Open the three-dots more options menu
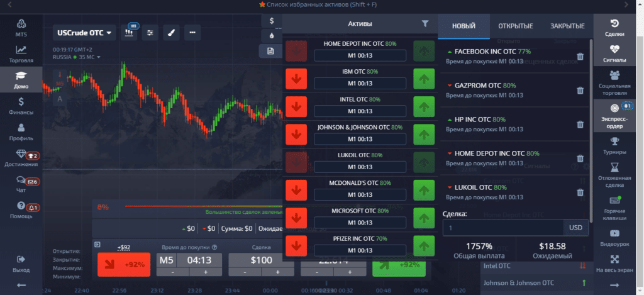 coord(192,33)
